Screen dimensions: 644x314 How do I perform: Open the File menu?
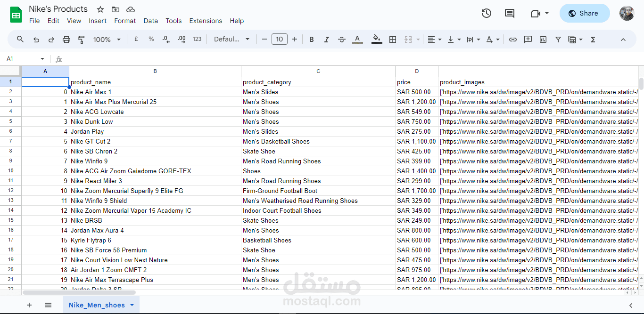pyautogui.click(x=34, y=21)
